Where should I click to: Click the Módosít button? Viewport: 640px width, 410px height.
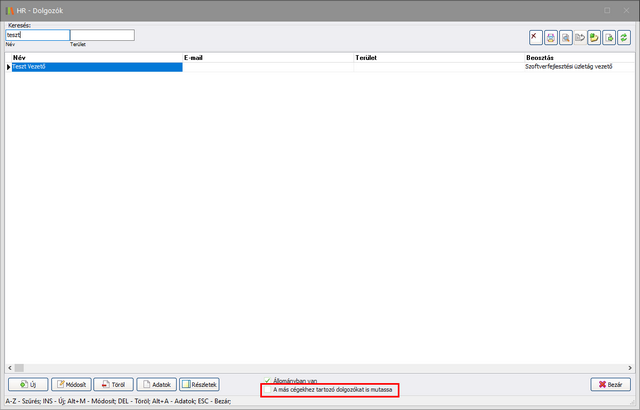click(x=70, y=384)
